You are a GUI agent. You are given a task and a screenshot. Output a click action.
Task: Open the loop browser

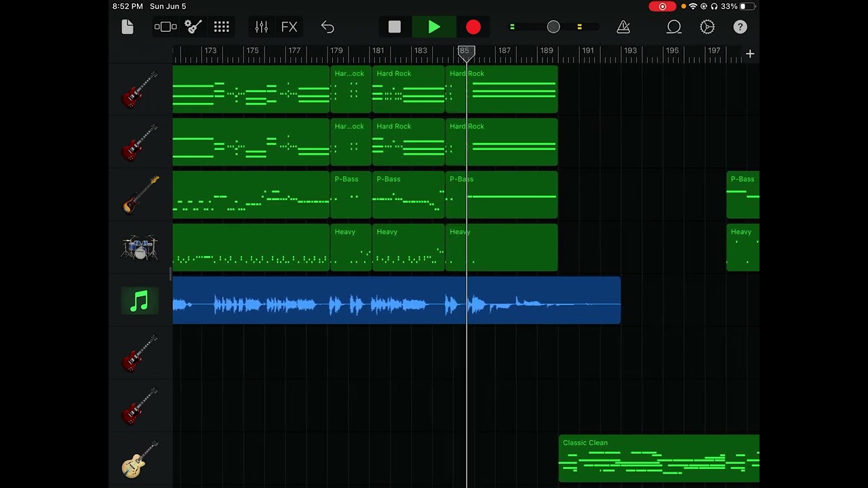pyautogui.click(x=673, y=27)
